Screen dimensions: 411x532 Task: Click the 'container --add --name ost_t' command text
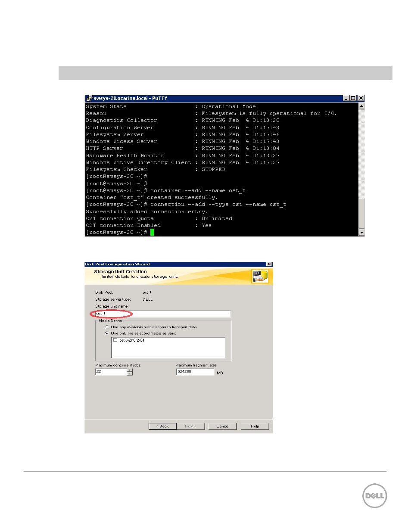(198, 190)
